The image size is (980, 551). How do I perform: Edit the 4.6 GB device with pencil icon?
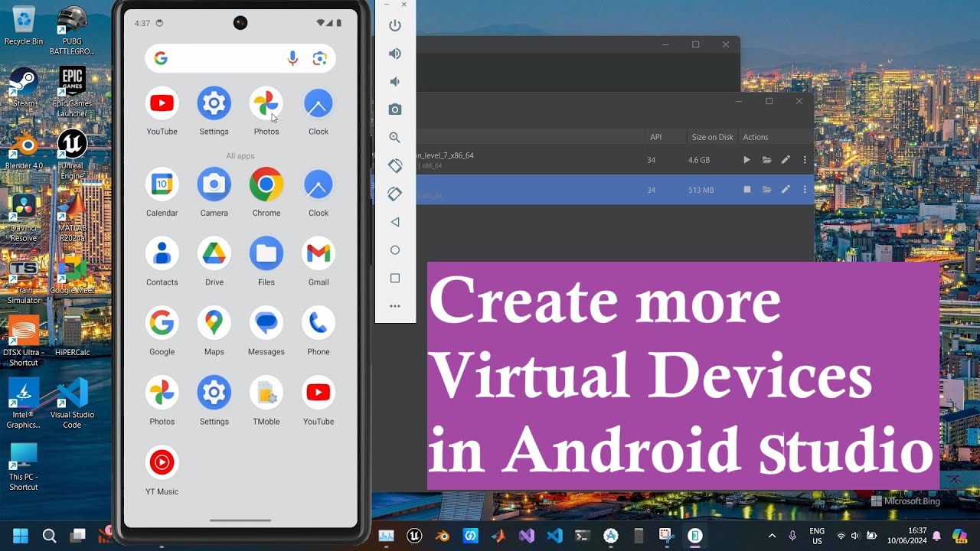point(786,160)
